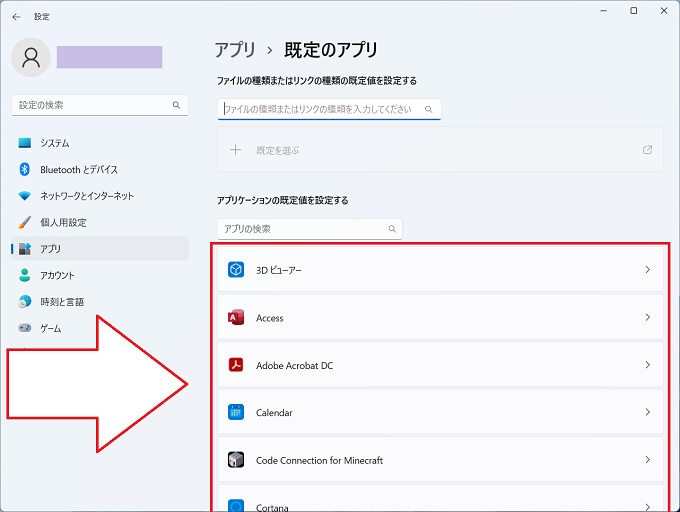Click the ゲーム controller icon
This screenshot has height=512, width=680.
point(25,328)
